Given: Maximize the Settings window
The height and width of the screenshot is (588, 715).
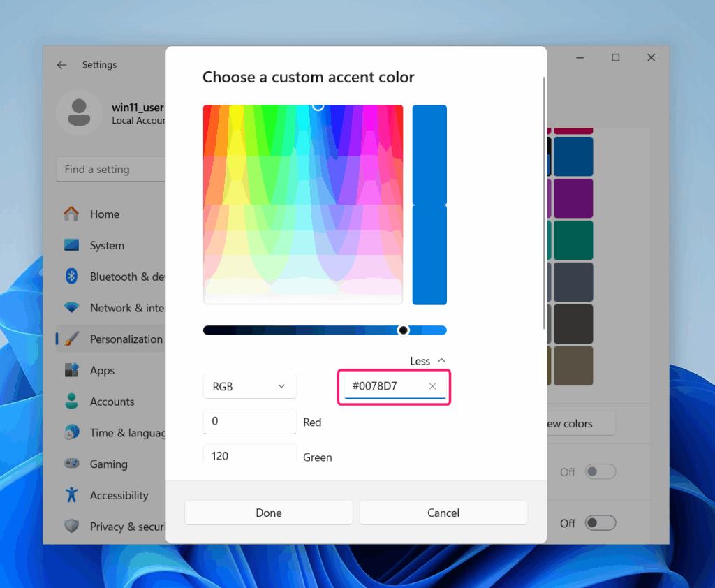Looking at the screenshot, I should coord(616,58).
